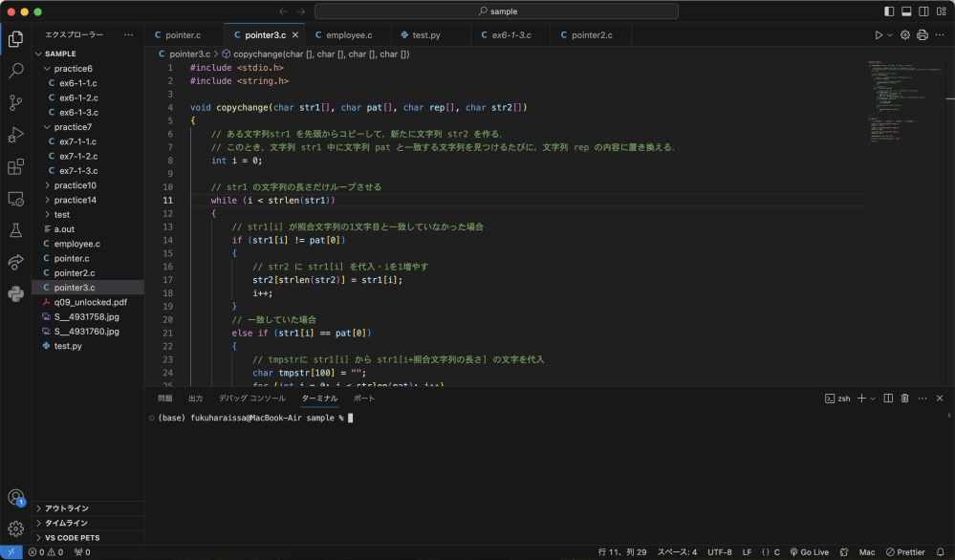Screen dimensions: 955x560
Task: Open Explorer more actions ellipsis
Action: (128, 34)
